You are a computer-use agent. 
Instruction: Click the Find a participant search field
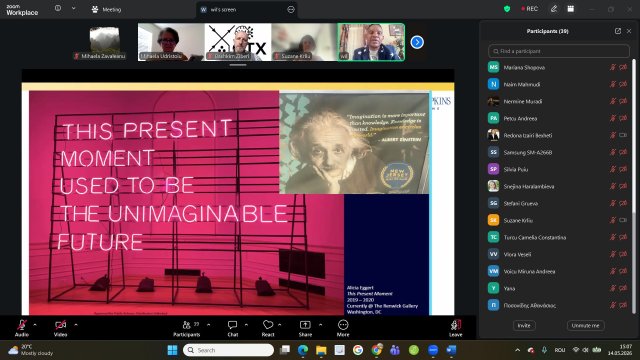[x=559, y=51]
